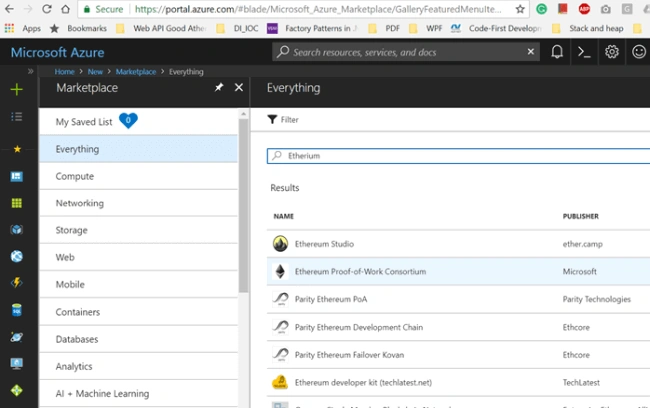Image resolution: width=650 pixels, height=408 pixels.
Task: Open the Function Apps lightning icon
Action: pos(17,283)
